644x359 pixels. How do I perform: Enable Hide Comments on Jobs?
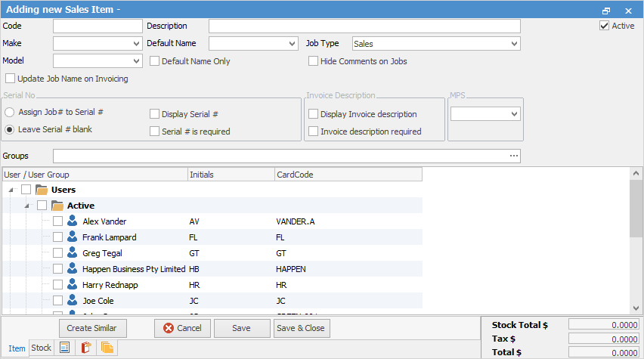[314, 61]
